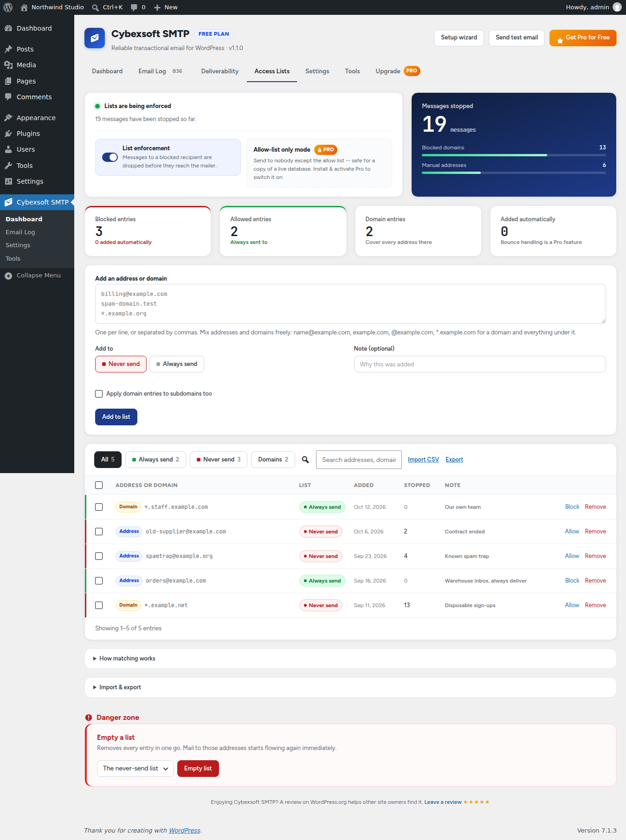The width and height of the screenshot is (626, 840).
Task: Click the Tools wrench icon in sidebar
Action: (x=8, y=166)
